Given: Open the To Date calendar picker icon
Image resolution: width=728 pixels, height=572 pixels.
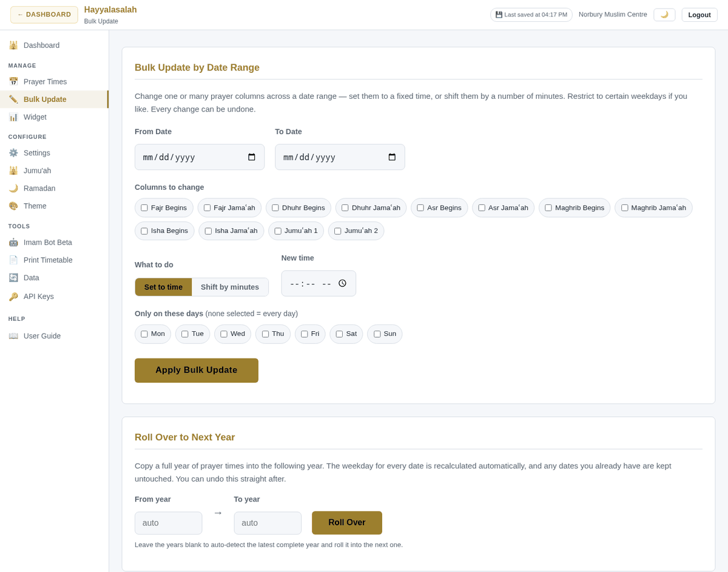Looking at the screenshot, I should (x=392, y=157).
